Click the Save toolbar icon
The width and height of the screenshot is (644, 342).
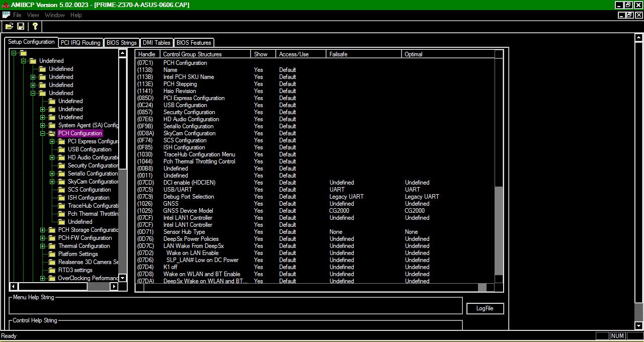pyautogui.click(x=21, y=26)
